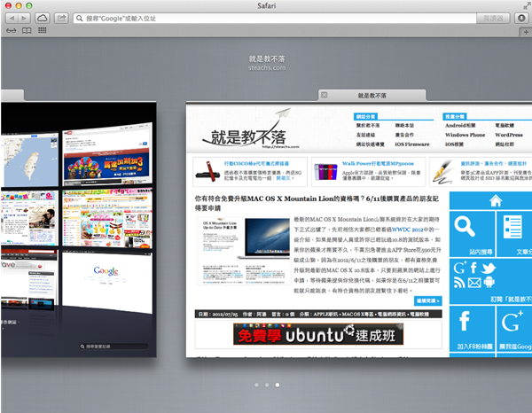Click the Walk Power MP3000s promo link
This screenshot has width=532, height=413.
[378, 163]
